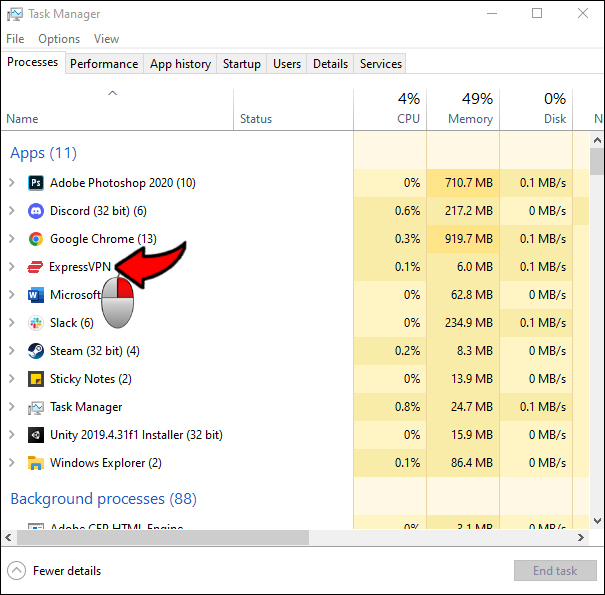Sort processes by Disk column

(536, 109)
